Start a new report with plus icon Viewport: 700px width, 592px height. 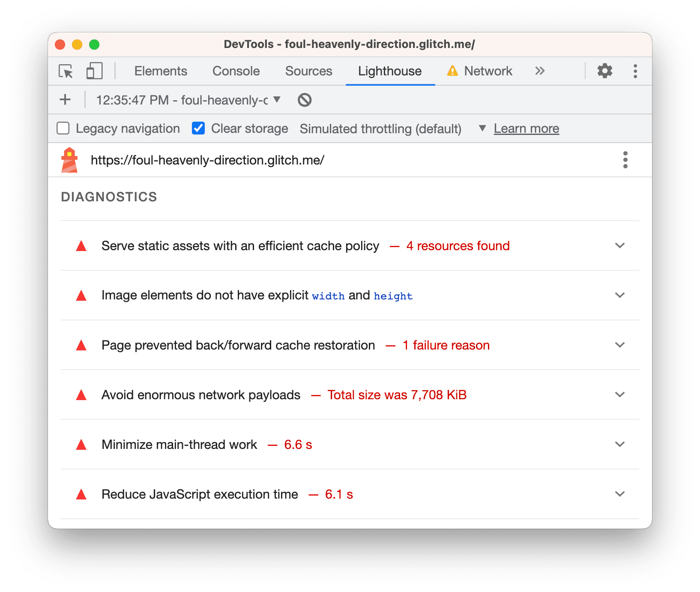[65, 100]
